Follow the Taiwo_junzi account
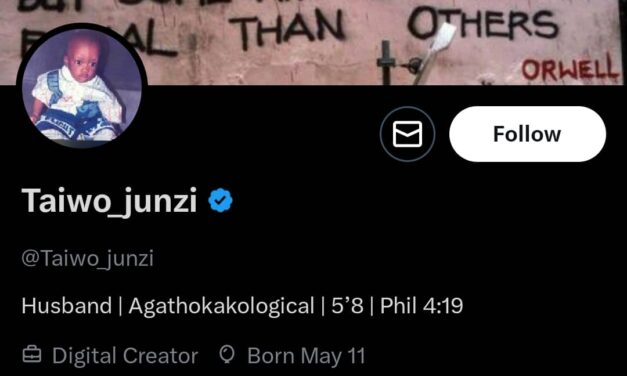Image resolution: width=627 pixels, height=376 pixels. (x=527, y=134)
